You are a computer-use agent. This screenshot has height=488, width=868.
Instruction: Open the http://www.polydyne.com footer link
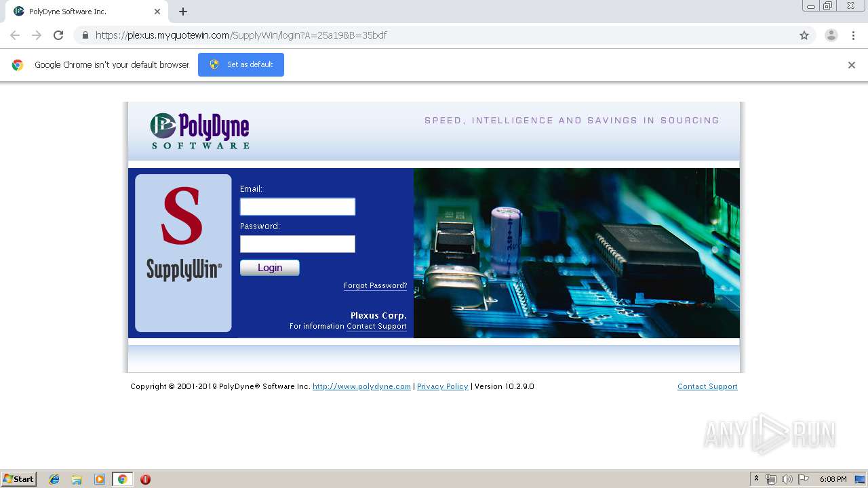tap(361, 386)
